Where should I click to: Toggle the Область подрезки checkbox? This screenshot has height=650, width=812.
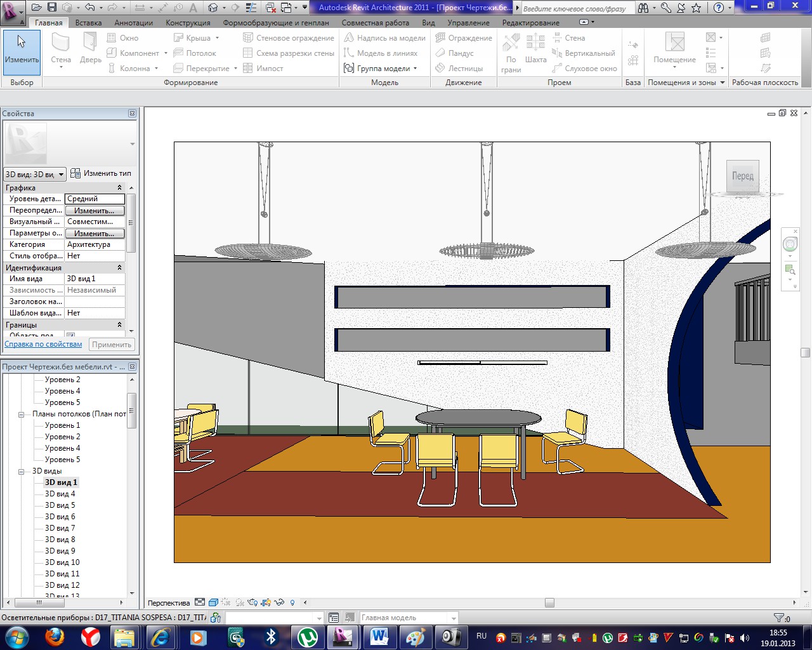70,335
